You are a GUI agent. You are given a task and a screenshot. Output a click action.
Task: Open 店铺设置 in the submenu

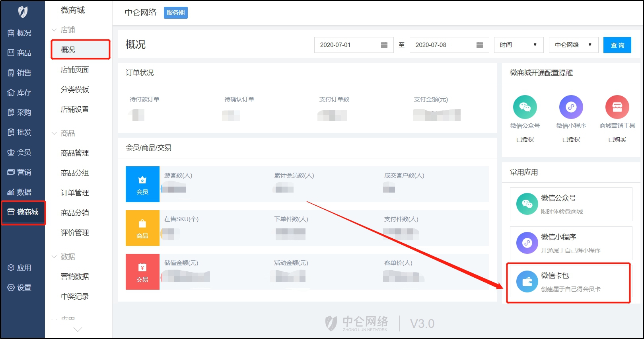pos(75,109)
